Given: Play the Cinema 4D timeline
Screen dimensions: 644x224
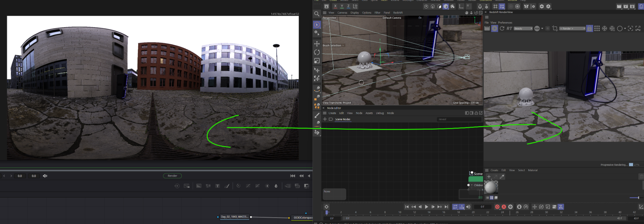Looking at the screenshot, I should [426, 207].
